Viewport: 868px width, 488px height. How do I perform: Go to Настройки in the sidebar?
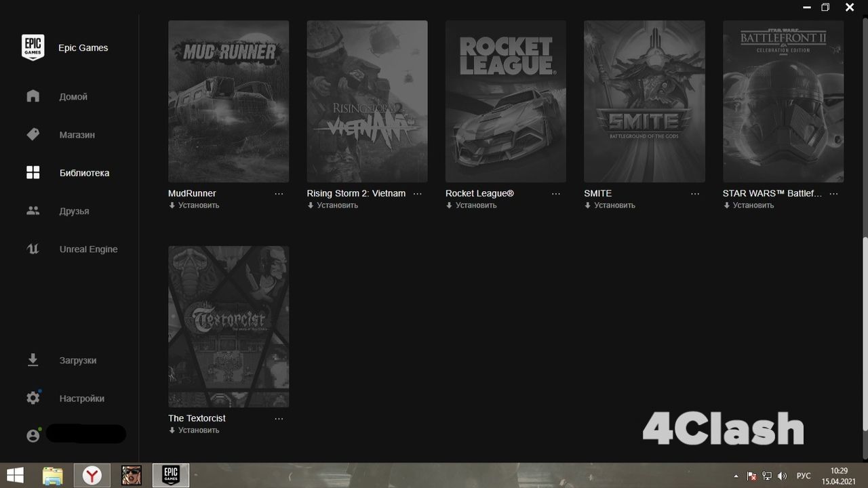[81, 398]
